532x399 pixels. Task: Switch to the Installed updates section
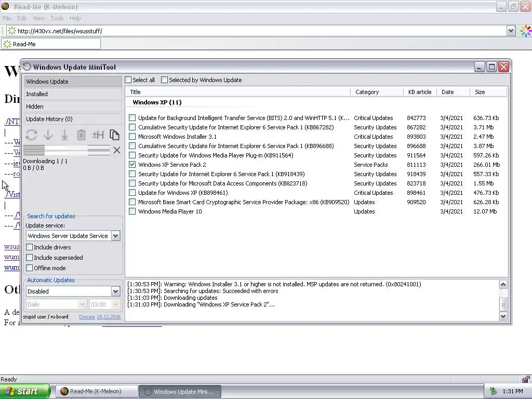point(73,94)
